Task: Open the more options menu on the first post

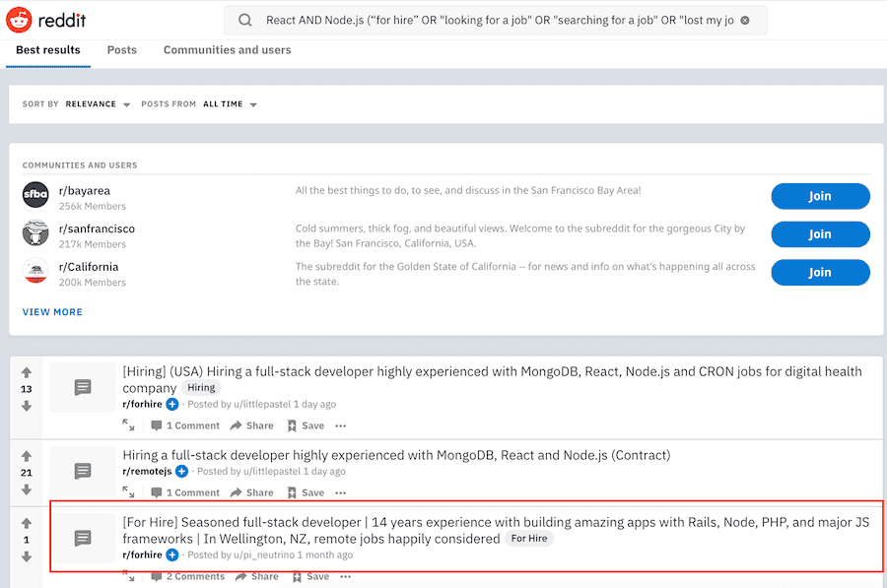Action: pos(340,425)
